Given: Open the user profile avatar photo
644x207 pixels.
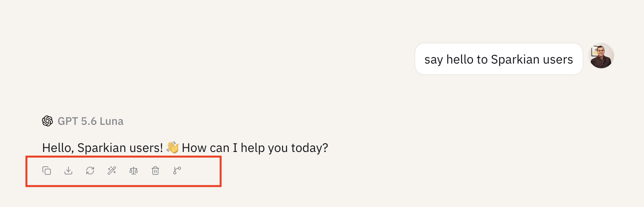Looking at the screenshot, I should click(x=601, y=56).
